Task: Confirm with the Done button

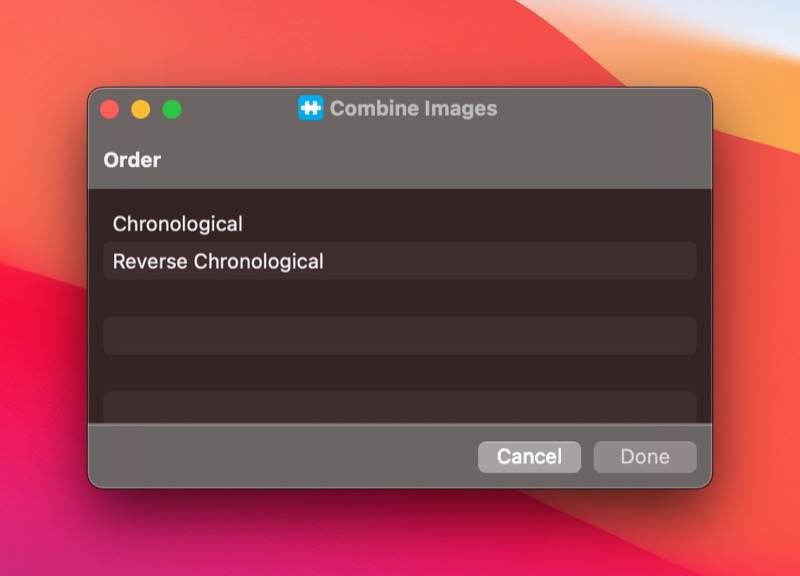Action: 645,457
